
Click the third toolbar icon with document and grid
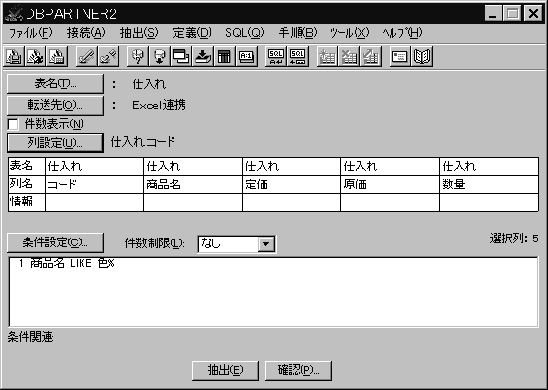57,56
